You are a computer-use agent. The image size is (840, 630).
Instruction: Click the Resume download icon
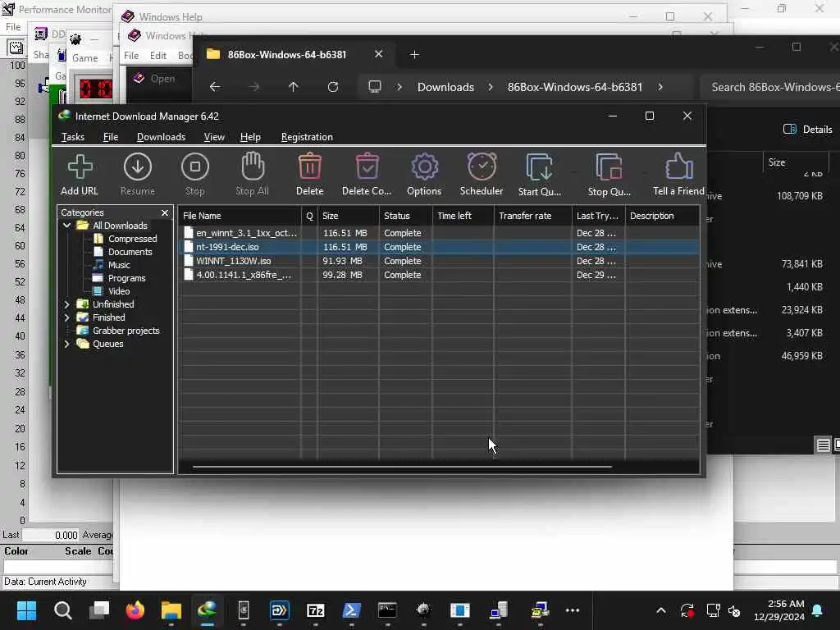(138, 167)
